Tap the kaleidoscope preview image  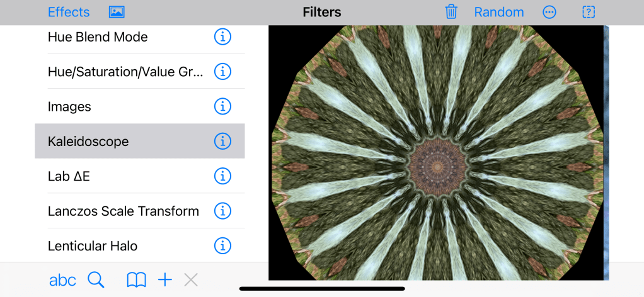[437, 153]
